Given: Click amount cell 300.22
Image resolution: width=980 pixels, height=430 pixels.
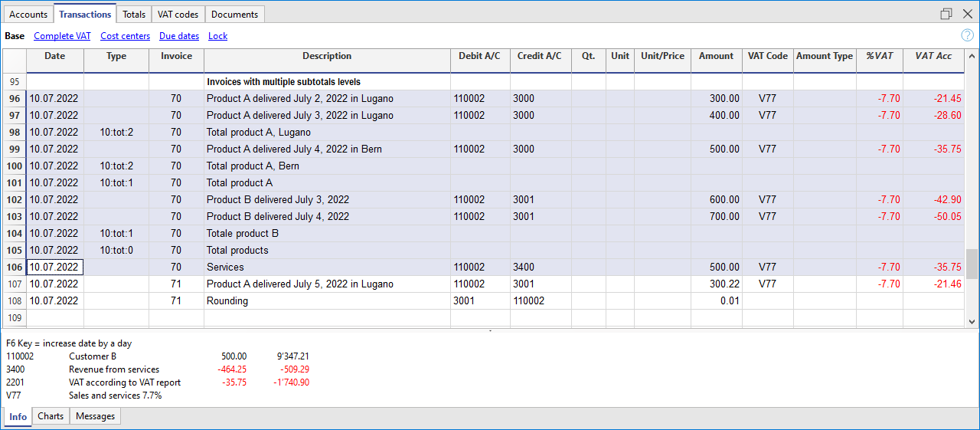Looking at the screenshot, I should coord(716,284).
